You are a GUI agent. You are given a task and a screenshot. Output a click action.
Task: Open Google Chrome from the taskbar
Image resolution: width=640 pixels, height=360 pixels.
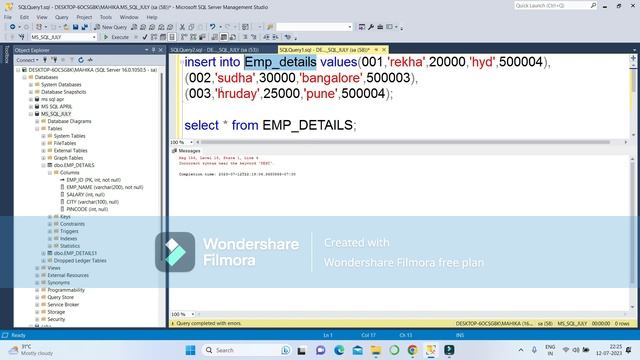(x=413, y=350)
